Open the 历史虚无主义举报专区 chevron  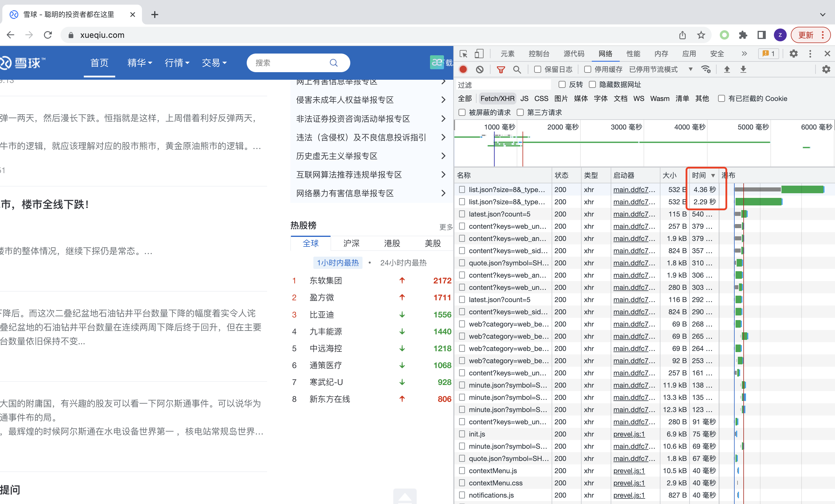[x=444, y=156]
